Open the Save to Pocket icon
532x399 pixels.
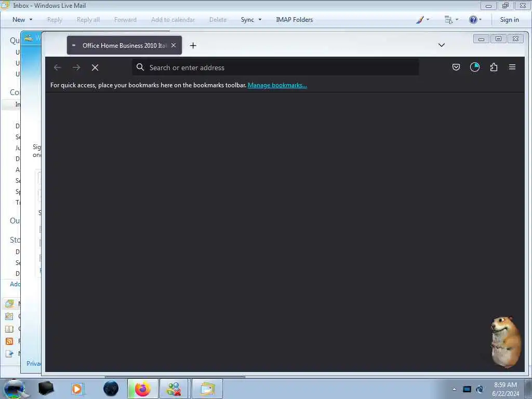point(456,67)
